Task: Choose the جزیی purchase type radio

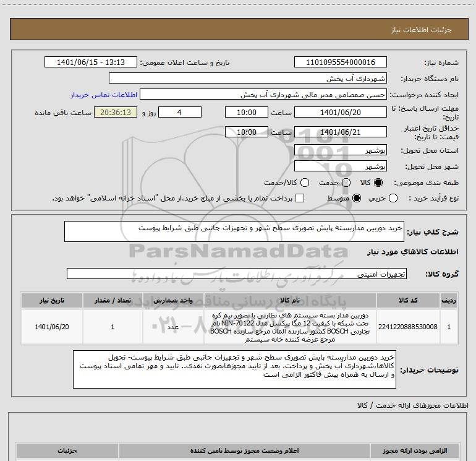Action: 393,198
